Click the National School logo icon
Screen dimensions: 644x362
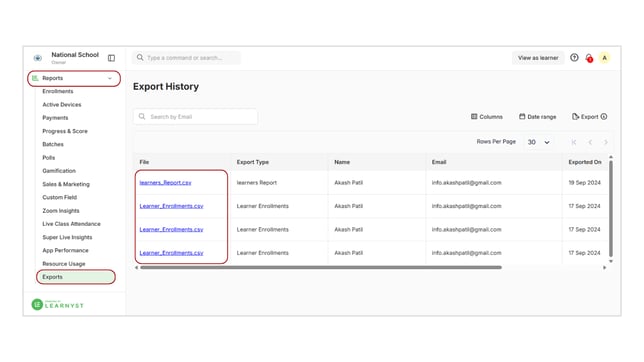coord(38,58)
